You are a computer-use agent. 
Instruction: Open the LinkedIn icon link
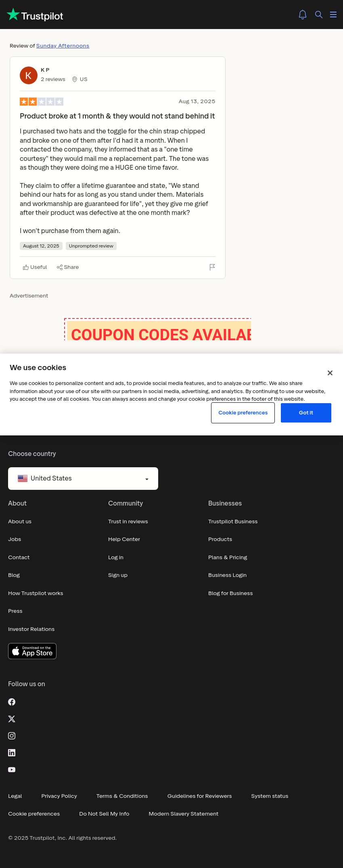click(x=12, y=753)
